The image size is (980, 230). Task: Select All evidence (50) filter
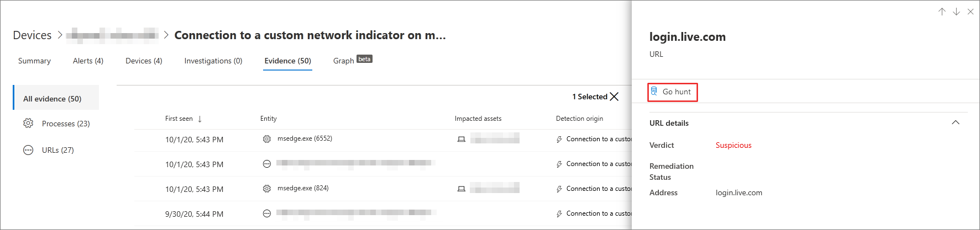tap(52, 99)
